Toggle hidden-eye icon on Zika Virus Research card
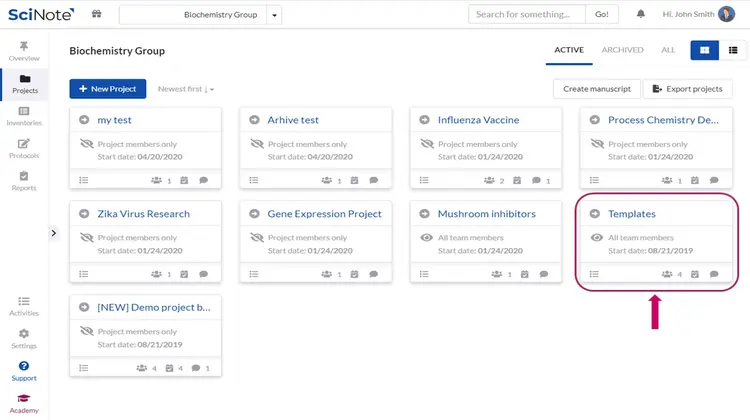The height and width of the screenshot is (420, 750). click(87, 237)
